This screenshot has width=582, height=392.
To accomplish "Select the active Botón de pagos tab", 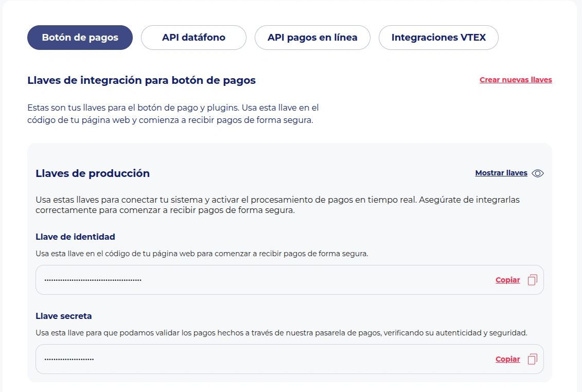I will point(80,37).
